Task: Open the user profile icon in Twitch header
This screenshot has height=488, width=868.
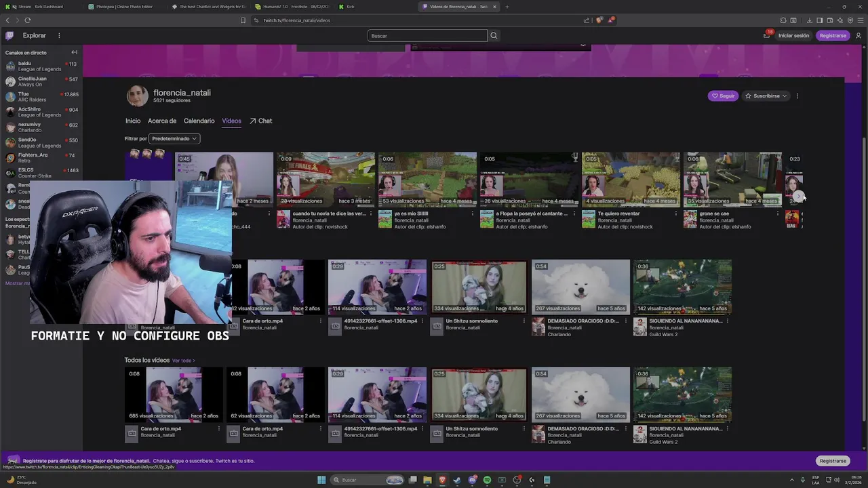Action: coord(859,35)
